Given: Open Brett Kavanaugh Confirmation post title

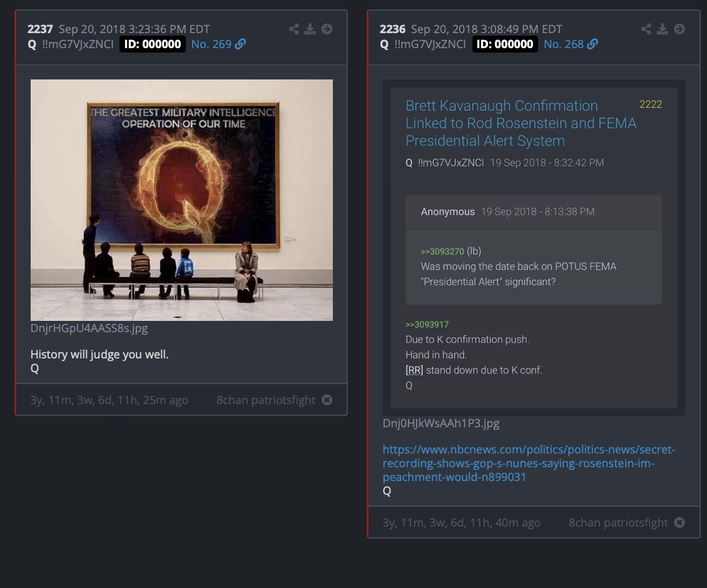Looking at the screenshot, I should (521, 123).
